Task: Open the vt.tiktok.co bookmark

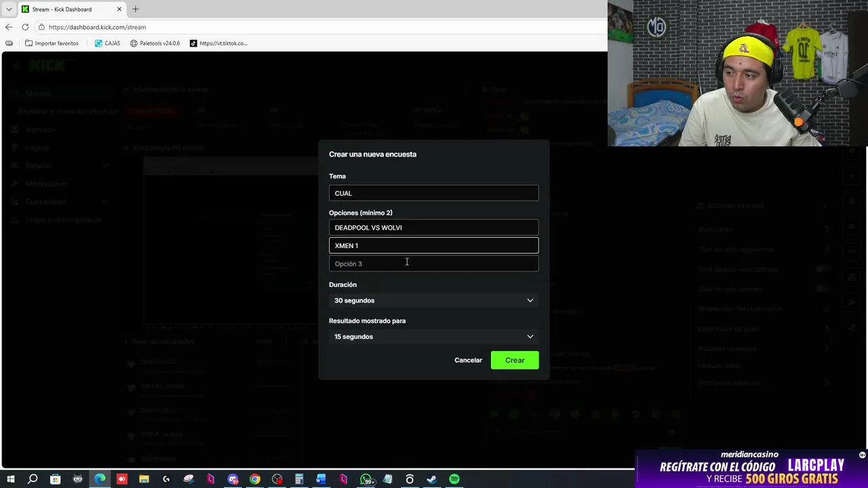Action: click(218, 43)
